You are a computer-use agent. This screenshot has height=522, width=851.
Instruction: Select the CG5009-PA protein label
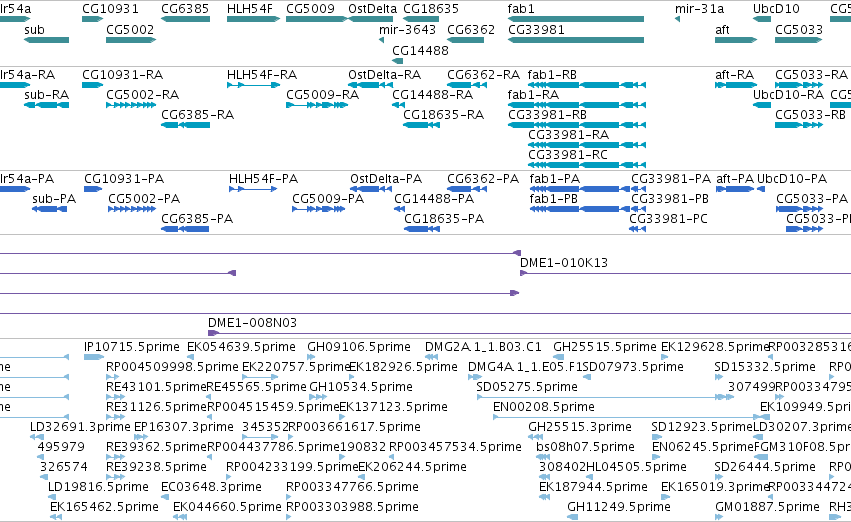click(x=328, y=199)
